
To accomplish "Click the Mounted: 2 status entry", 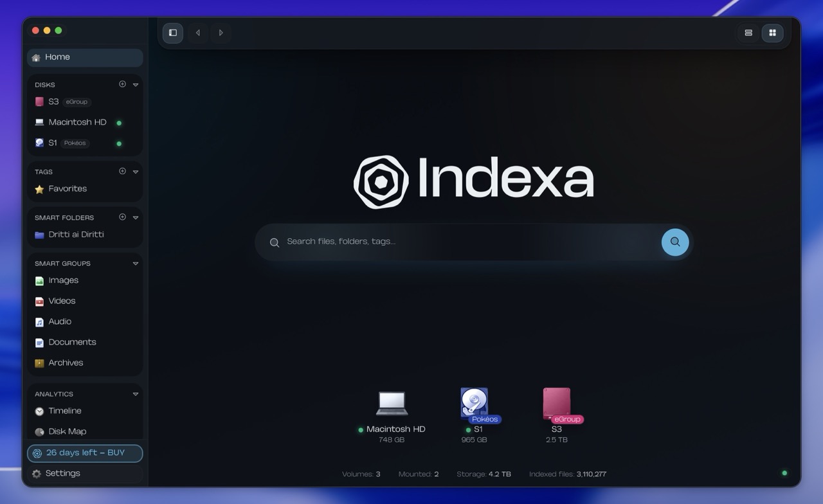I will tap(419, 474).
